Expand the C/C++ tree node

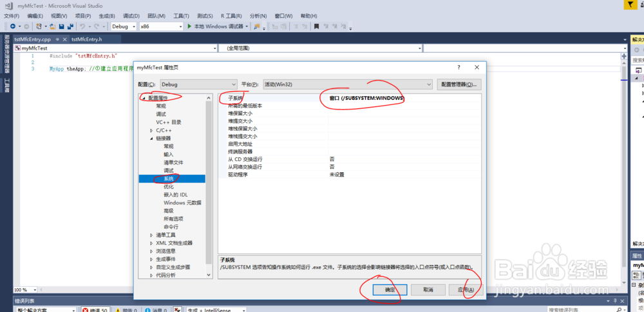click(151, 130)
